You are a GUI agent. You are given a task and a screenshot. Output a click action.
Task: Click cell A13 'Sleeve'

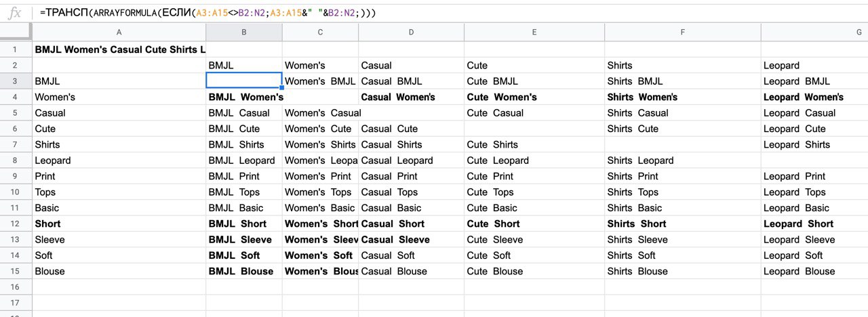coord(119,239)
